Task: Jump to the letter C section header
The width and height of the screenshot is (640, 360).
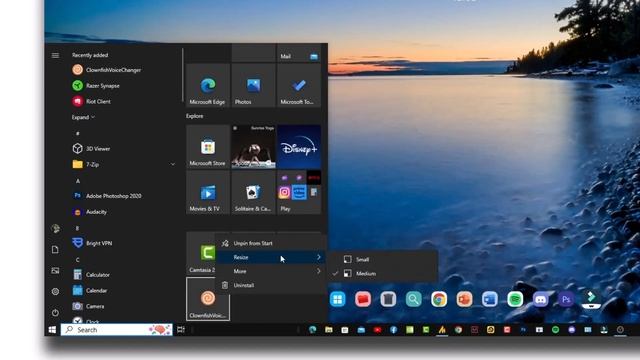Action: coord(78,260)
